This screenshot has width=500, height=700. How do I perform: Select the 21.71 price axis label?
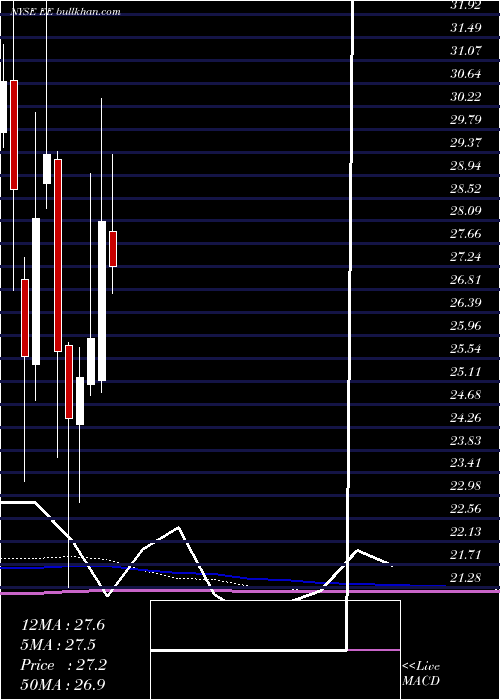coord(466,554)
